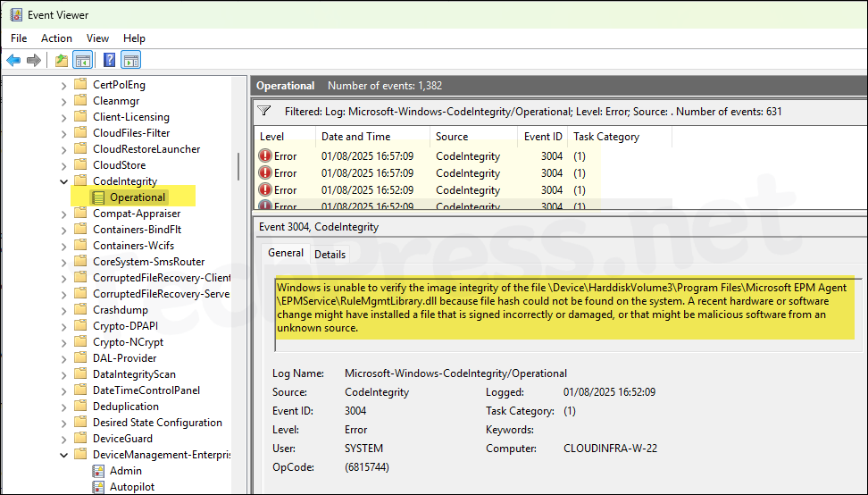Click the Log Name value Microsoft-Windows-CodeIntegrity/Operational
The height and width of the screenshot is (495, 868).
[455, 373]
